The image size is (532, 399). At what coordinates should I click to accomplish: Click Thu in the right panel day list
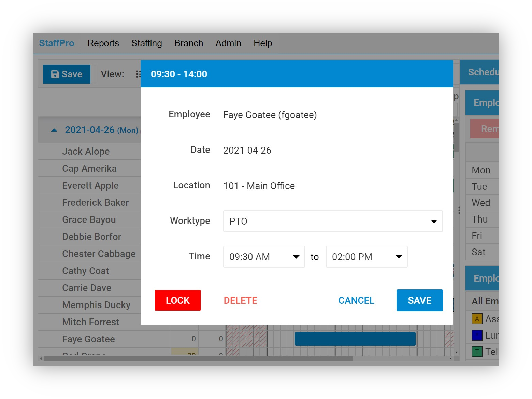482,219
